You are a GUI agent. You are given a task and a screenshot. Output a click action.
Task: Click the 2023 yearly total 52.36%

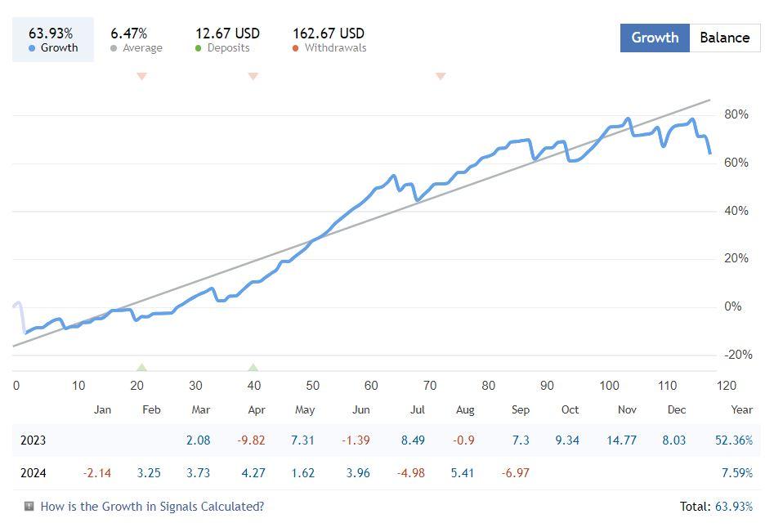733,440
